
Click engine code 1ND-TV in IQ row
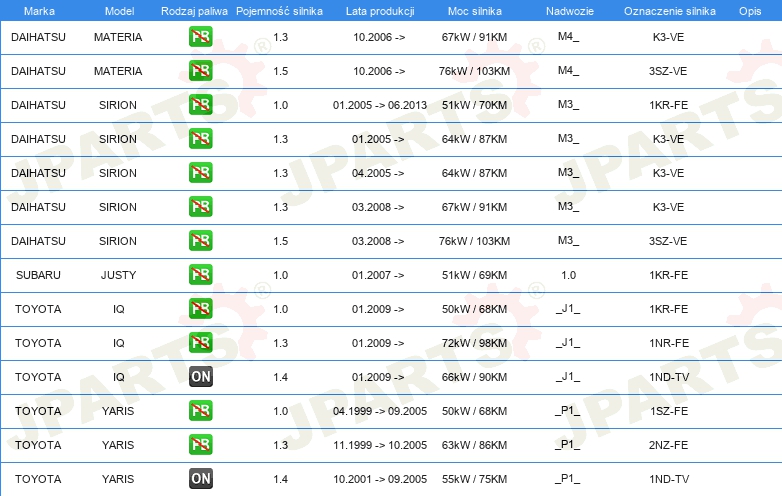pyautogui.click(x=669, y=377)
